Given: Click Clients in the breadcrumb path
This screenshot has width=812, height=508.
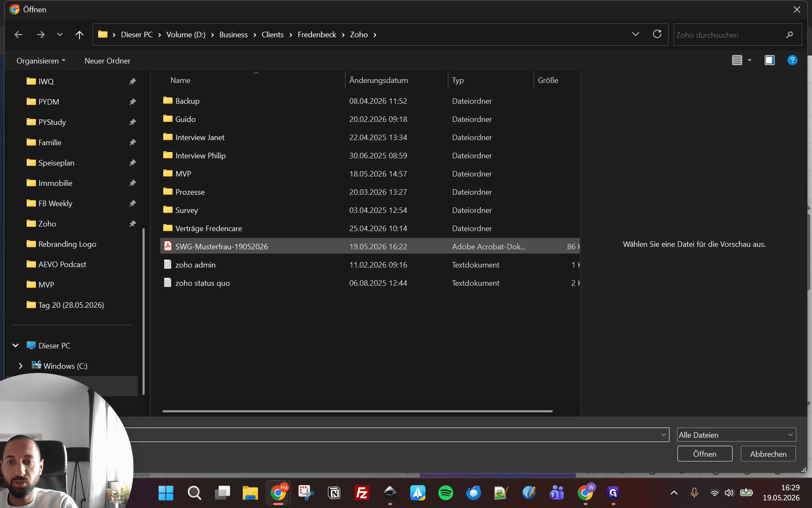Looking at the screenshot, I should (x=272, y=35).
